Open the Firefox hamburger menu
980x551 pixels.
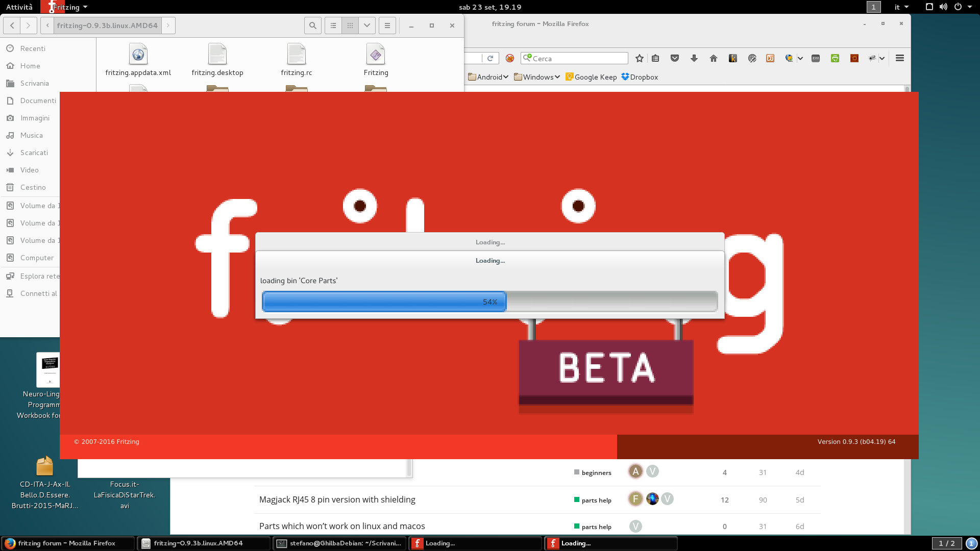tap(900, 58)
